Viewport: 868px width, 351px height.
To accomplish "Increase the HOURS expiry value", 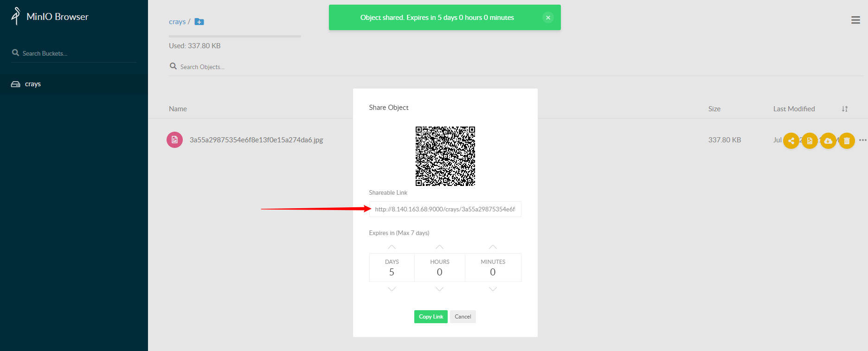I will pos(439,247).
